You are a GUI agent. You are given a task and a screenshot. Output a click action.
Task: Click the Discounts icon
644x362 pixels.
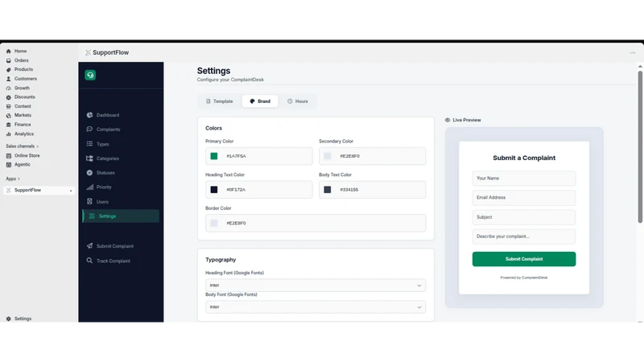9,97
